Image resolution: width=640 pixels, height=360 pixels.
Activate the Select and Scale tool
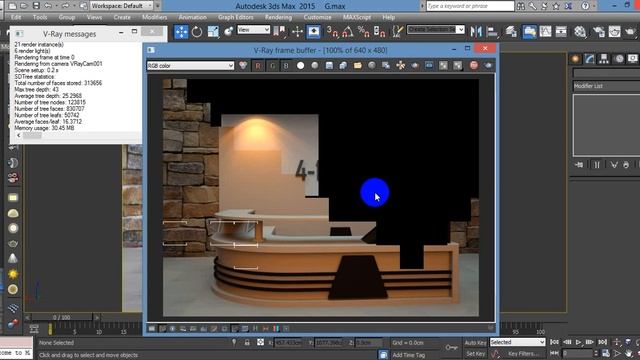click(213, 31)
